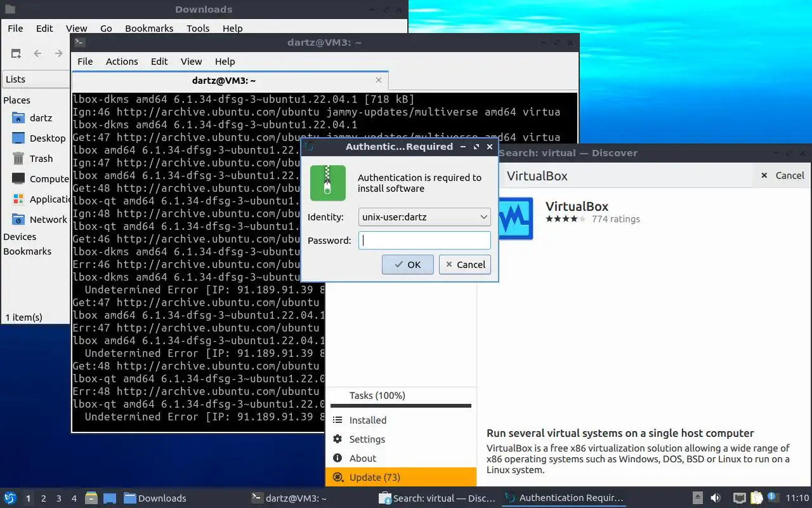Select the Applications icon in Places sidebar

pos(18,199)
